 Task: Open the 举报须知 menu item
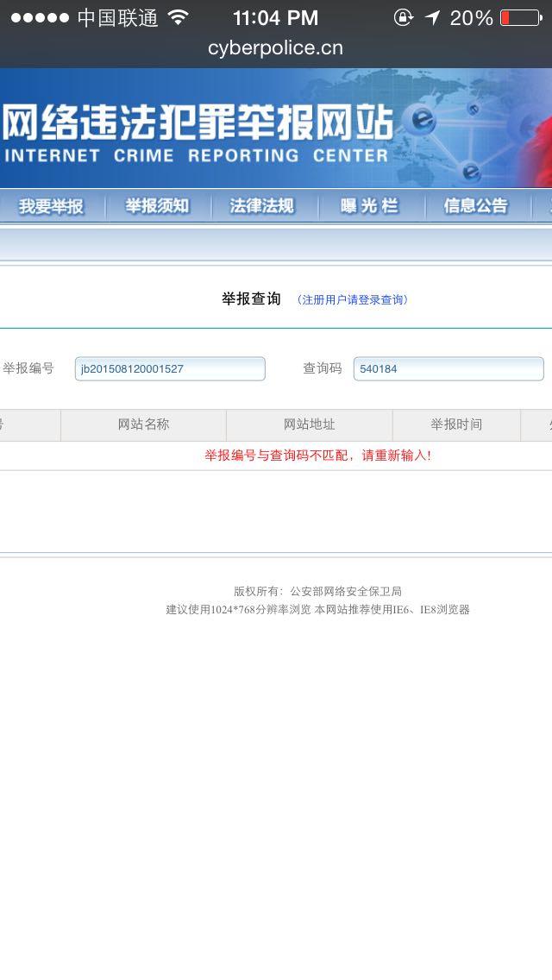coord(158,206)
